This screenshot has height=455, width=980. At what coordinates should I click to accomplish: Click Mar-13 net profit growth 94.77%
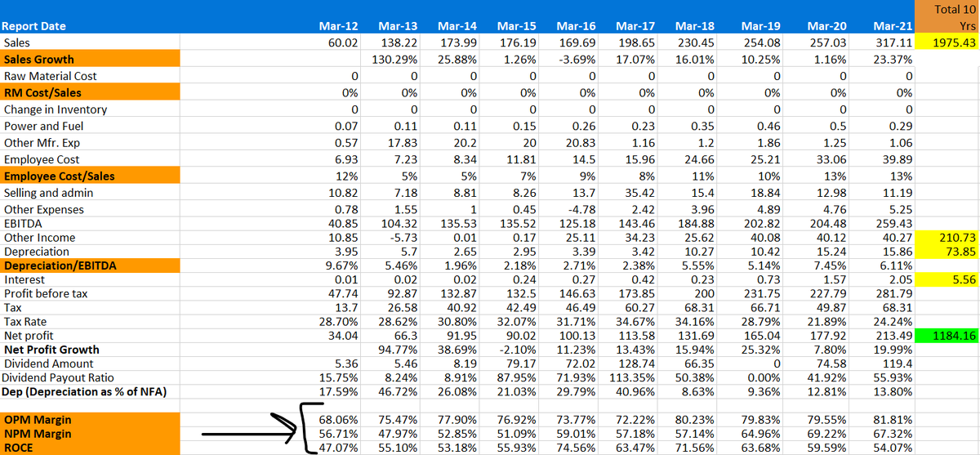tap(399, 350)
